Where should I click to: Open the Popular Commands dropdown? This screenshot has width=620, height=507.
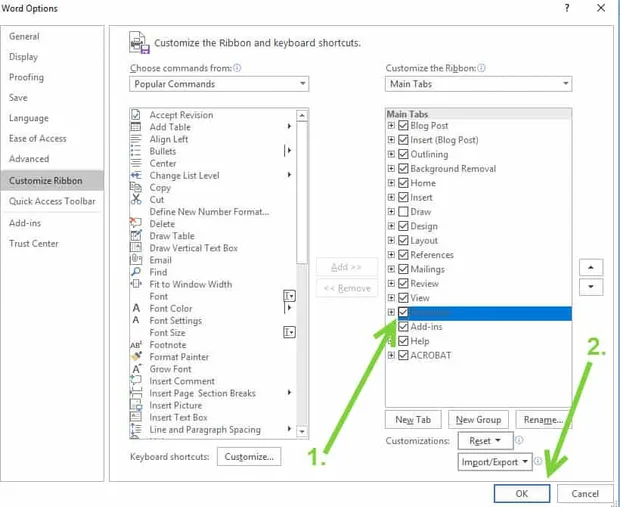pos(219,84)
